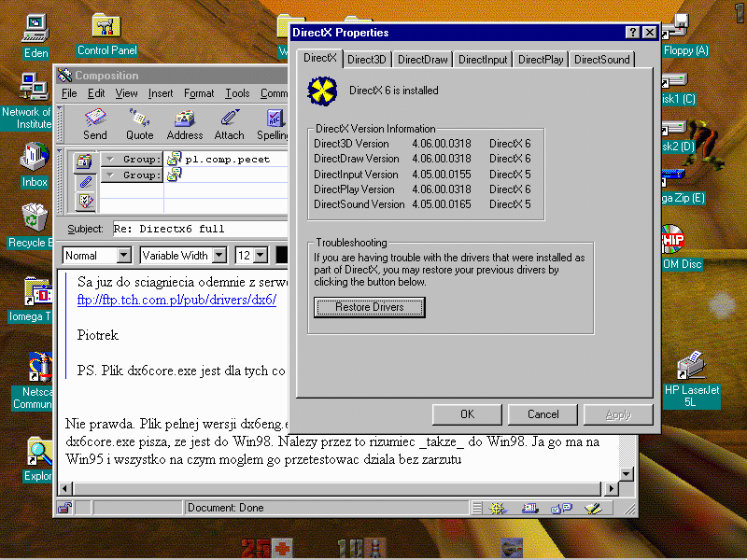Click the question mark help button

point(632,33)
